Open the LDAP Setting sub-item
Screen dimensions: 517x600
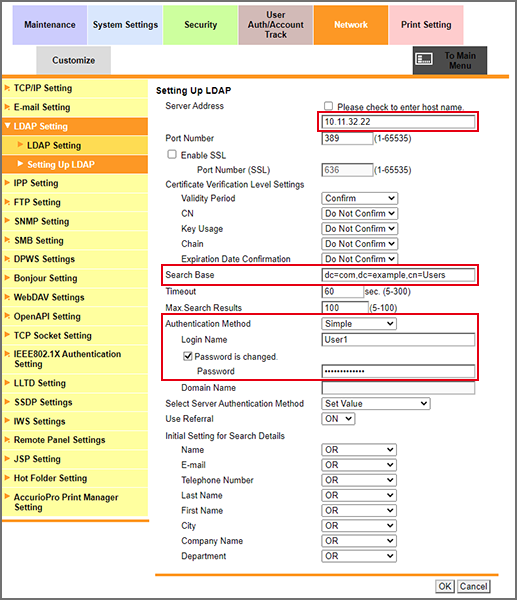[75, 145]
